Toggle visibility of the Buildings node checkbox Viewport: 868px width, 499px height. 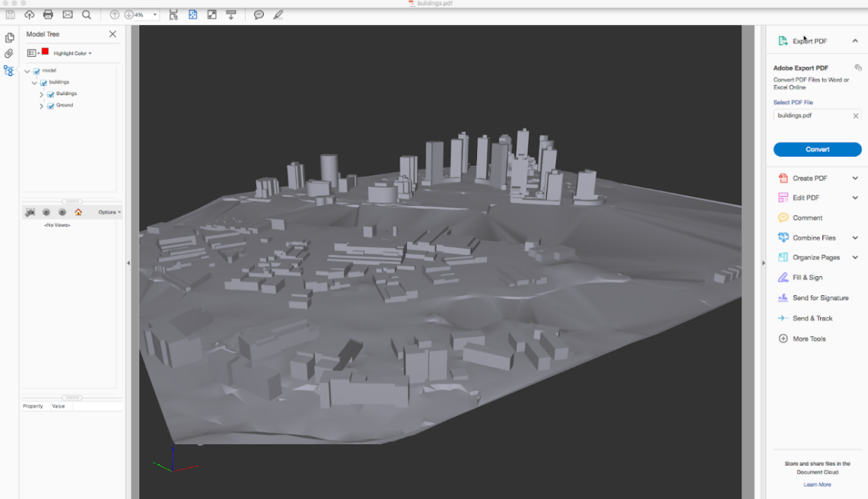click(x=51, y=94)
